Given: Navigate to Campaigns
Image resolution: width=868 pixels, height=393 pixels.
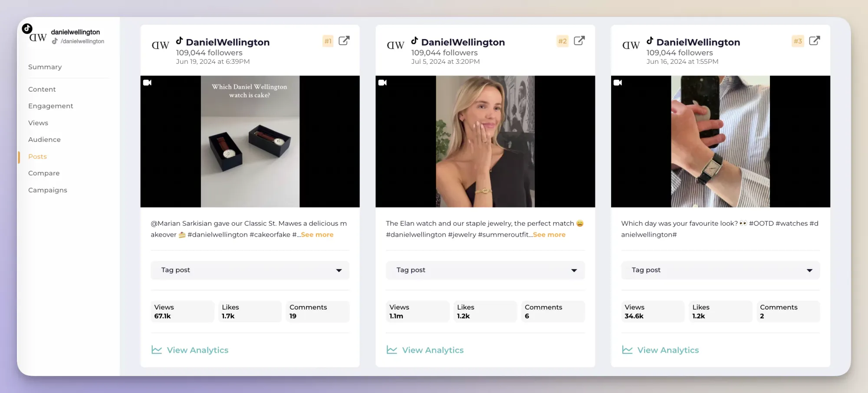Looking at the screenshot, I should pos(48,190).
